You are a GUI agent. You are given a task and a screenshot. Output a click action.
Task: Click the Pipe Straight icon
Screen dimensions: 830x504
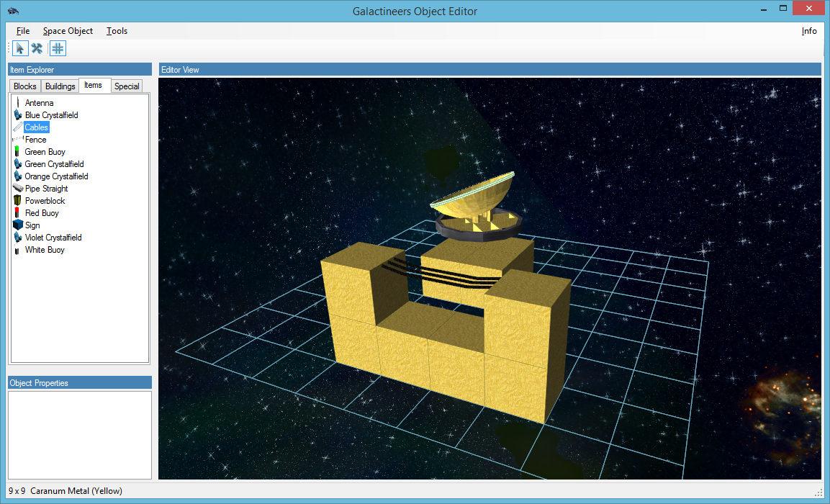[x=18, y=189]
